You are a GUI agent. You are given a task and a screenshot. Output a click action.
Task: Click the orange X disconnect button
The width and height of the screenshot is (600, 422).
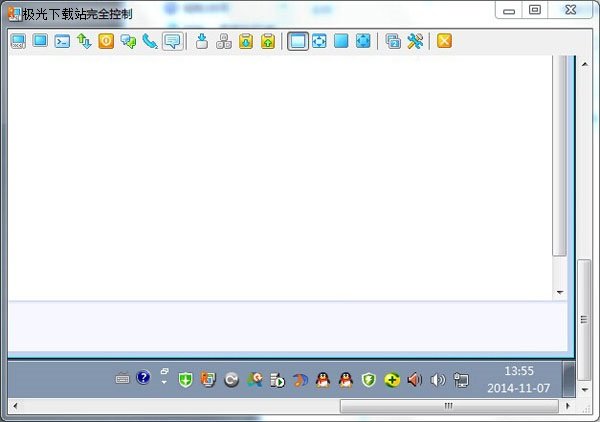(444, 41)
